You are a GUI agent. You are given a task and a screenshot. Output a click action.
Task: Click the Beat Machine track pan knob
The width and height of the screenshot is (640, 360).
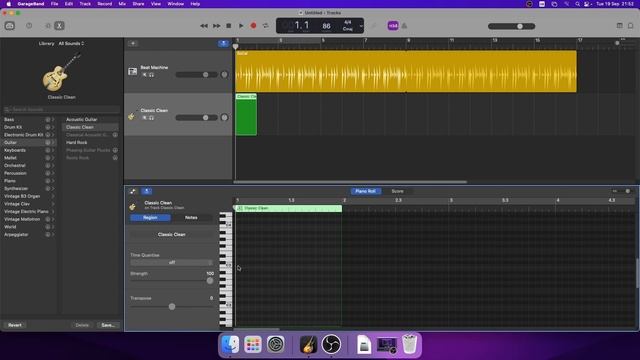pos(224,75)
